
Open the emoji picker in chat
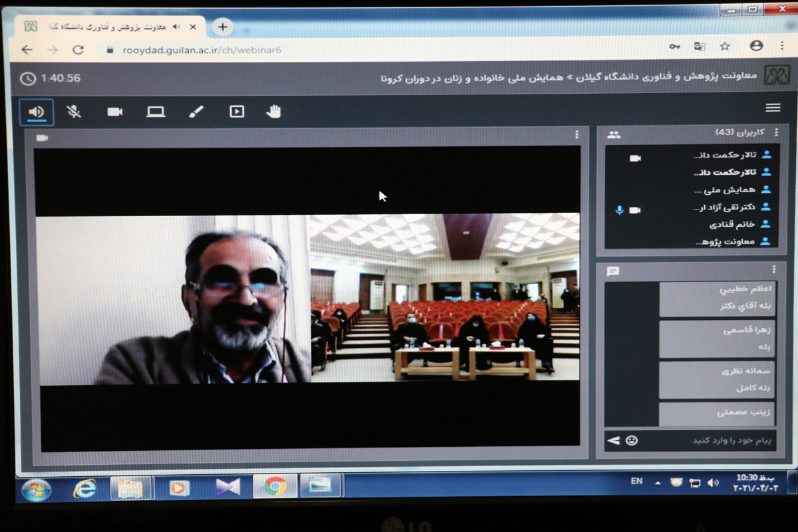pyautogui.click(x=631, y=440)
